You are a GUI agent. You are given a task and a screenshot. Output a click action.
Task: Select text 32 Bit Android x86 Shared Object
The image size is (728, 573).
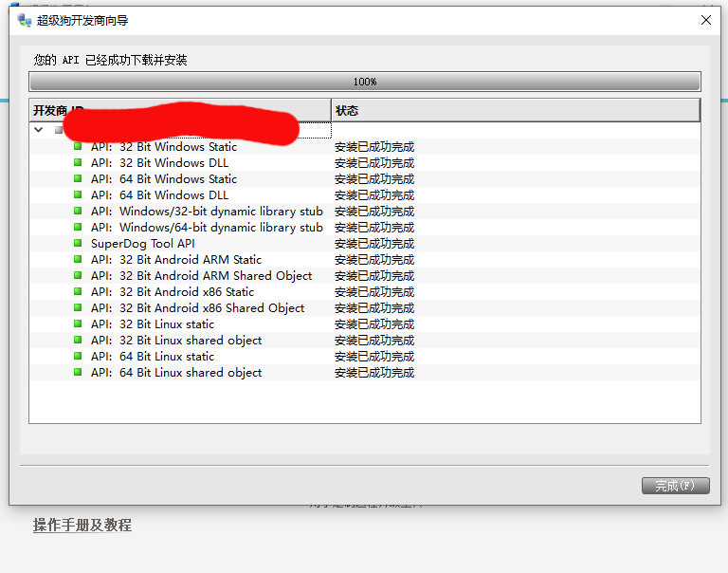click(x=211, y=308)
